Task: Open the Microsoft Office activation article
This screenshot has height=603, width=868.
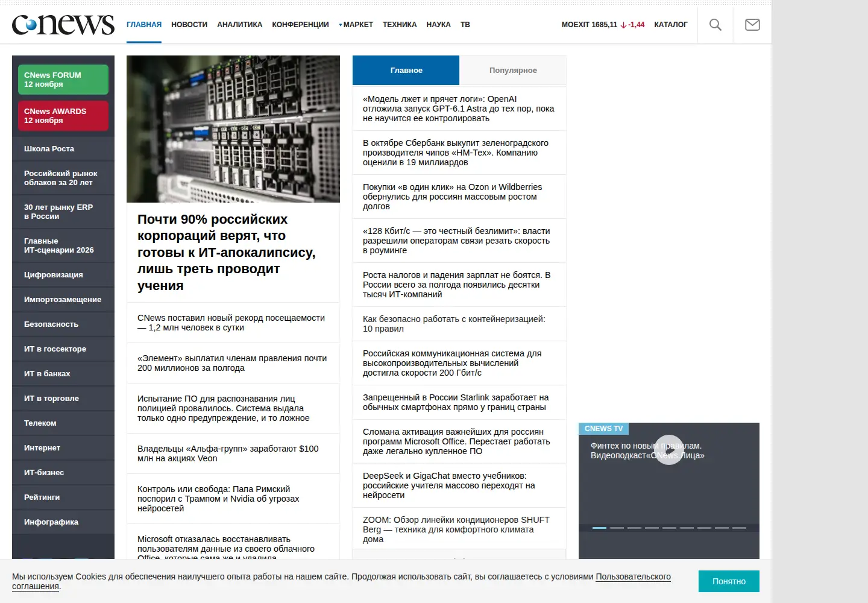Action: [x=456, y=441]
